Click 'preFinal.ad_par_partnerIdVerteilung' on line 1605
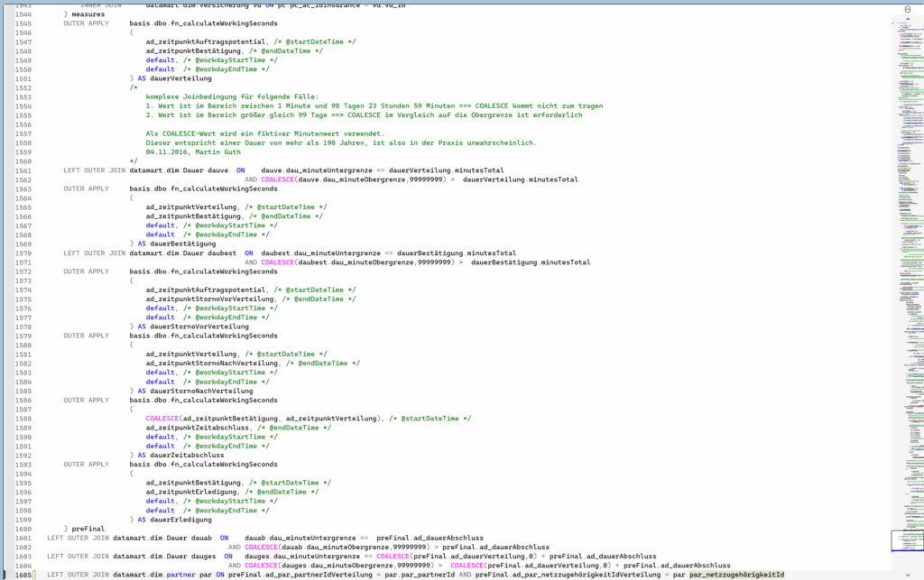The image size is (924, 580). coord(300,575)
